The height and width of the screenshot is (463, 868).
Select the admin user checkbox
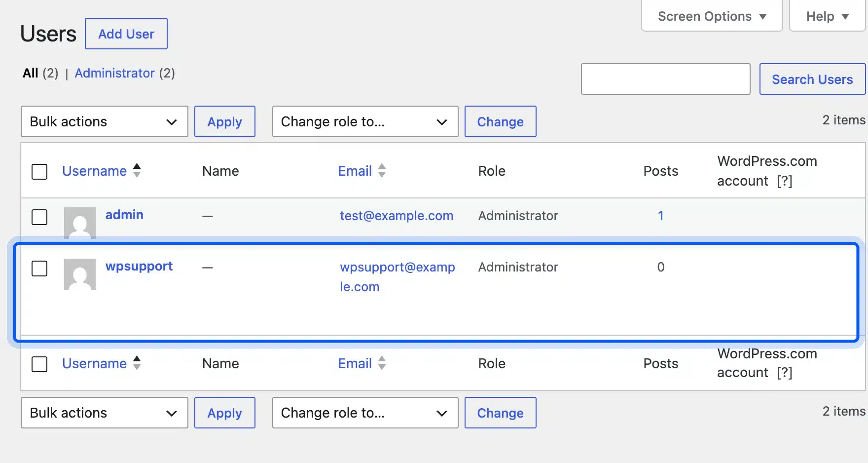tap(39, 217)
